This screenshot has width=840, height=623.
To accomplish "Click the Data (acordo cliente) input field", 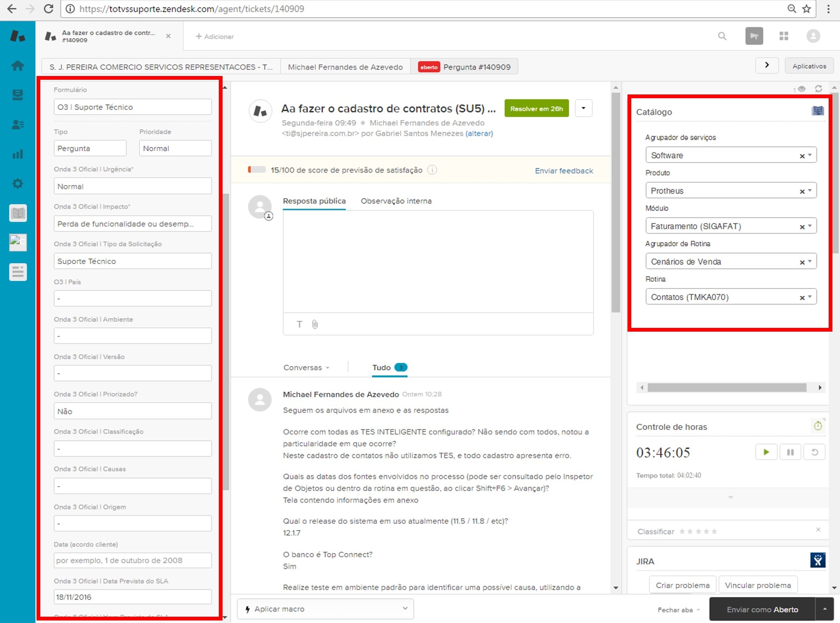I will pos(132,560).
